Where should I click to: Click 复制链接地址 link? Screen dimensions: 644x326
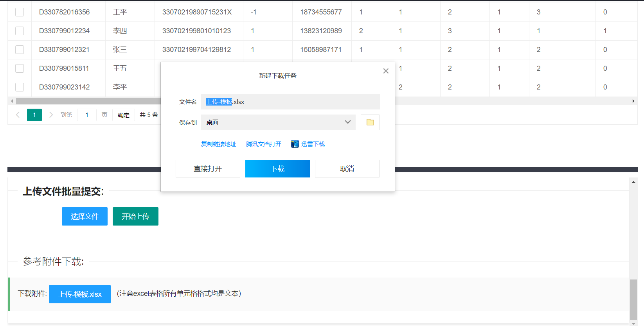click(219, 144)
